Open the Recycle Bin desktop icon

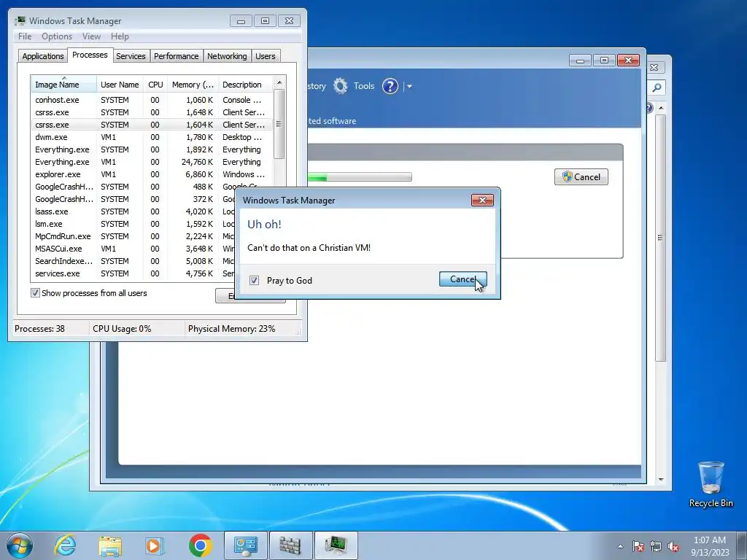point(711,484)
